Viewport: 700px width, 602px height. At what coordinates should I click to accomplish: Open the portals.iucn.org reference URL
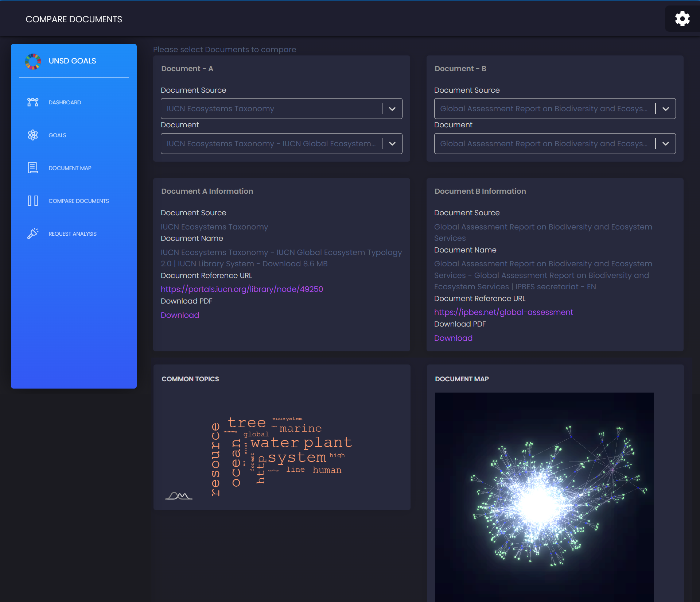242,289
